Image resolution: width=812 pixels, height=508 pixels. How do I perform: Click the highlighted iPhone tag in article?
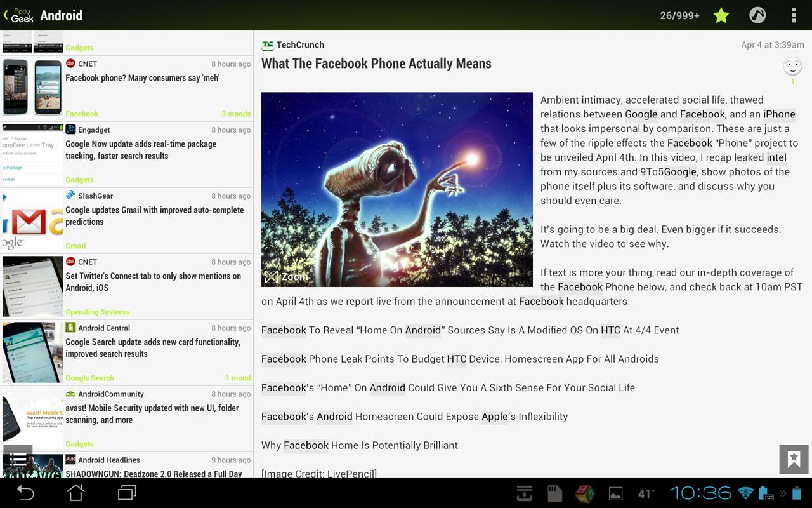(779, 114)
